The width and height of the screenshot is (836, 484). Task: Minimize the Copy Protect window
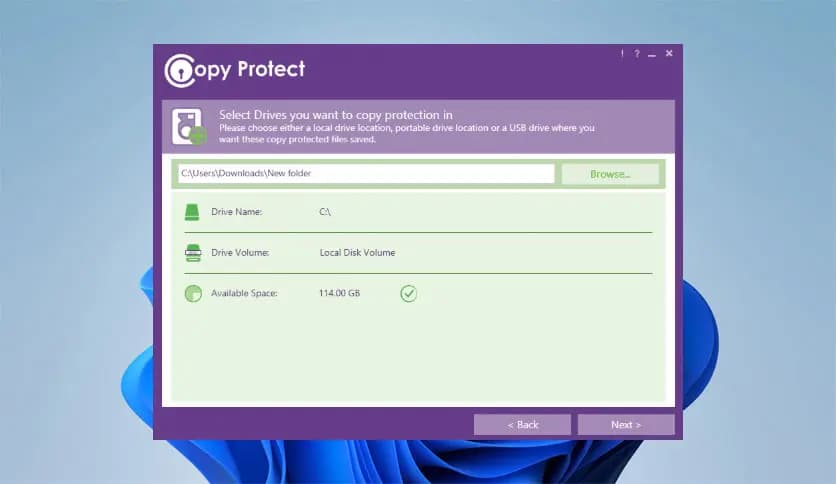tap(652, 54)
